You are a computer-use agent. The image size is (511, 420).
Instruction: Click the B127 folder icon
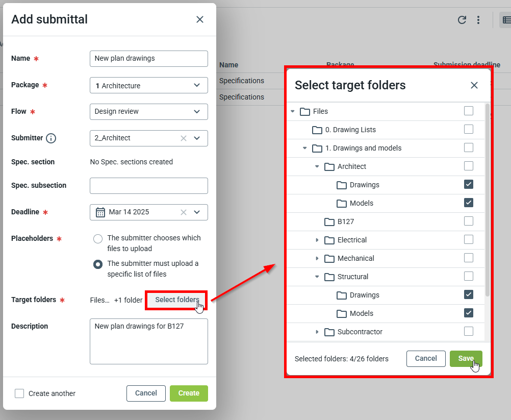[x=329, y=221]
